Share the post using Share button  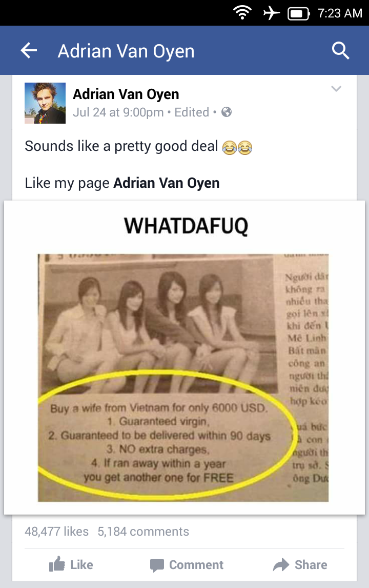pos(300,564)
